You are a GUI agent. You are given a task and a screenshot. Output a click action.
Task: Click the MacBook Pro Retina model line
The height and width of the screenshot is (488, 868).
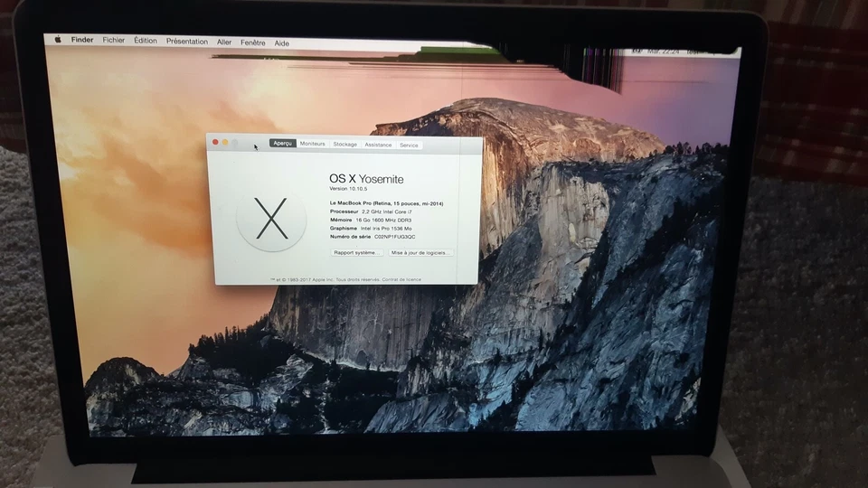pyautogui.click(x=386, y=203)
